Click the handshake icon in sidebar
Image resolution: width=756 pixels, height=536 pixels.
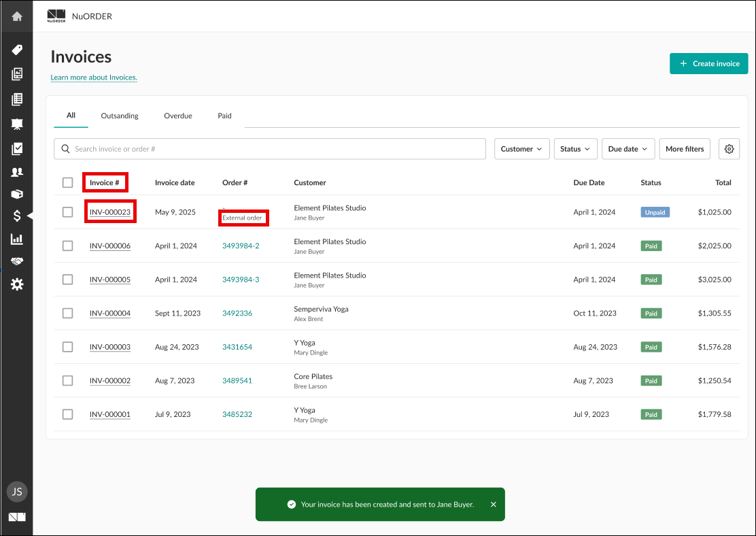point(17,261)
